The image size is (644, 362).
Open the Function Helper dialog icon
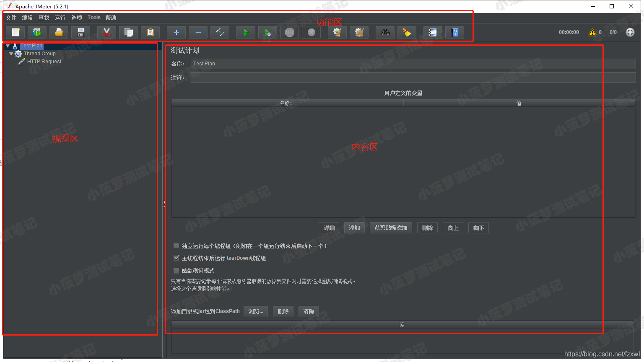point(433,32)
